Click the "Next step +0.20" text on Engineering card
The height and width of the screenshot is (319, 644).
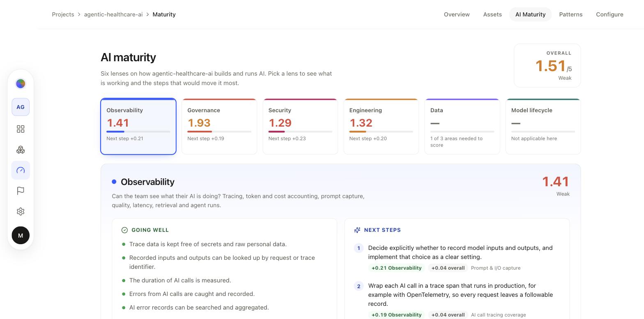[368, 139]
